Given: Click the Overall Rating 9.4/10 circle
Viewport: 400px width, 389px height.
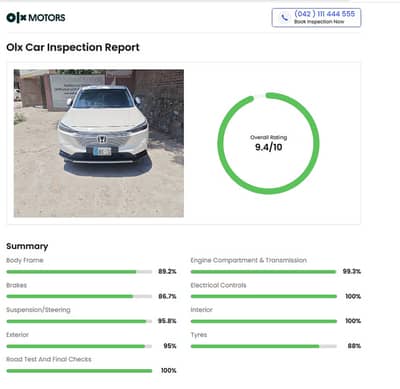Looking at the screenshot, I should click(268, 143).
